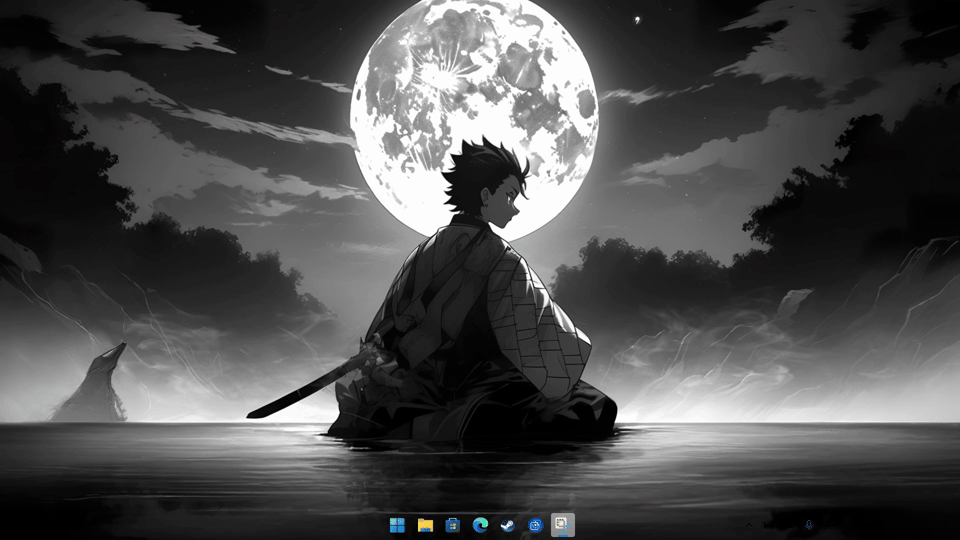
Task: Open Microsoft Edge browser
Action: pos(480,525)
